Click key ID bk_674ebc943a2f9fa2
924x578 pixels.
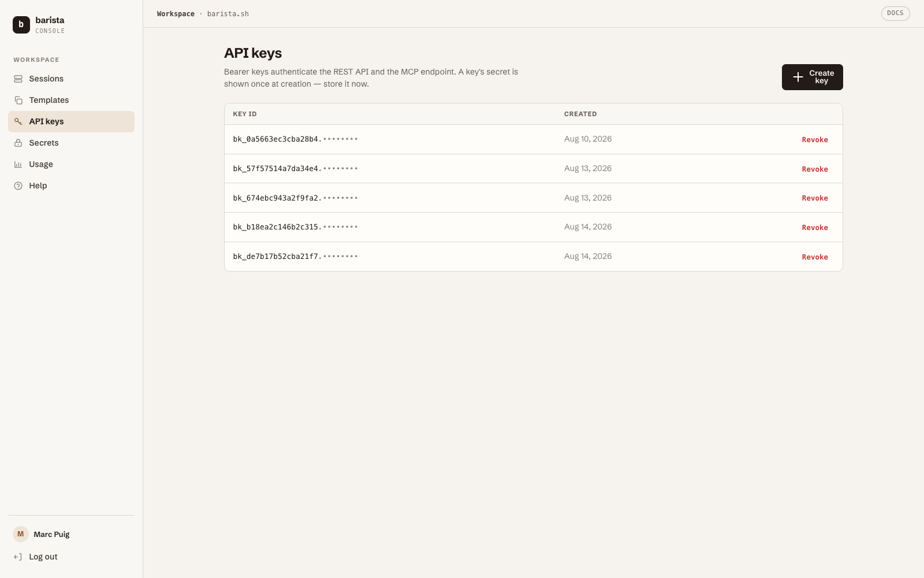(295, 198)
